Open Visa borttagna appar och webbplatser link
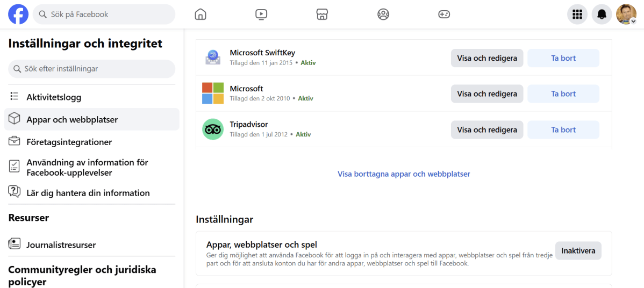This screenshot has height=288, width=644. (404, 174)
